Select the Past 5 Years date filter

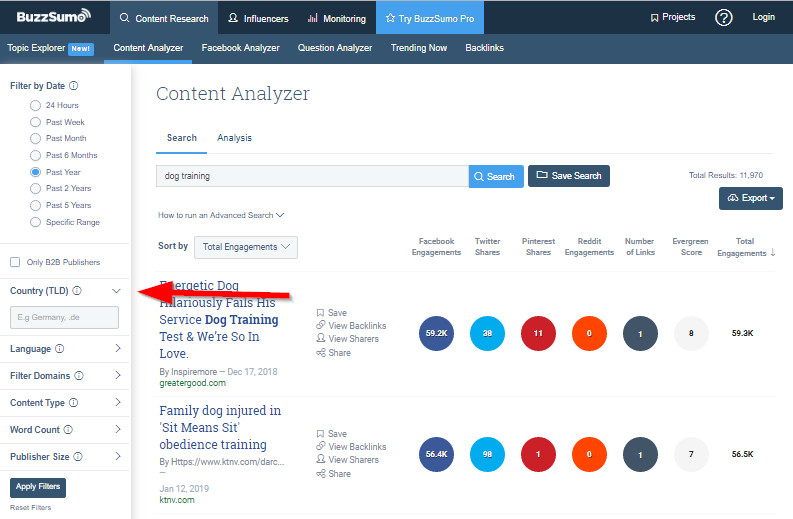[x=35, y=205]
